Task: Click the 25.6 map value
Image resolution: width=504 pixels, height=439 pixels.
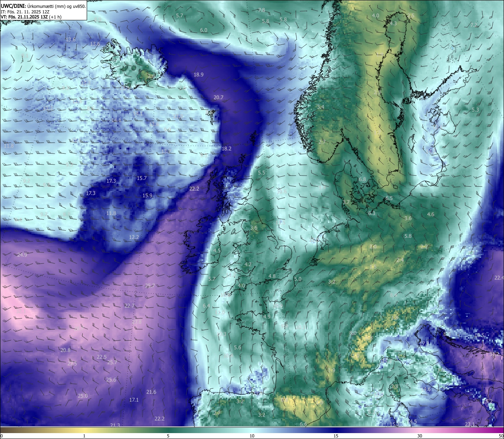Action: pos(111,380)
